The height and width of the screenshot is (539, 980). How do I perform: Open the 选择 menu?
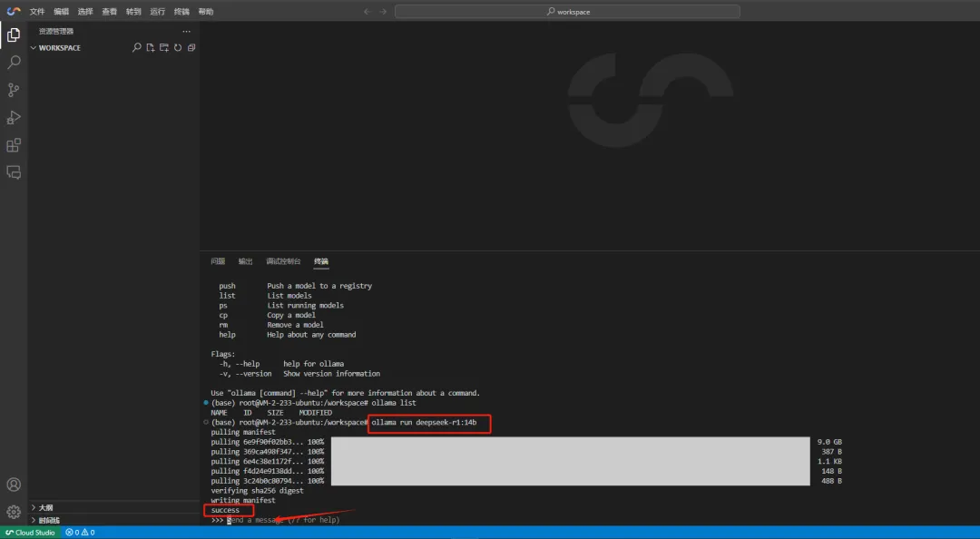(85, 12)
